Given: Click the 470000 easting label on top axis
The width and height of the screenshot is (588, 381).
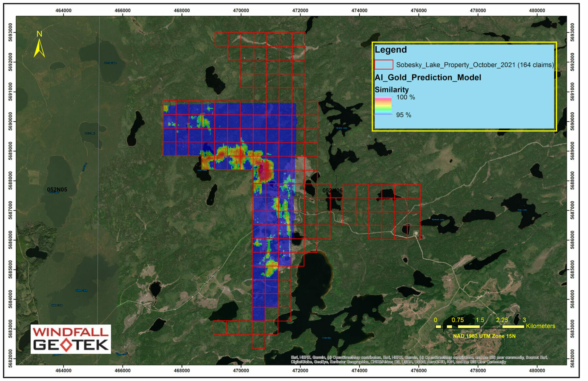Looking at the screenshot, I should [x=241, y=10].
